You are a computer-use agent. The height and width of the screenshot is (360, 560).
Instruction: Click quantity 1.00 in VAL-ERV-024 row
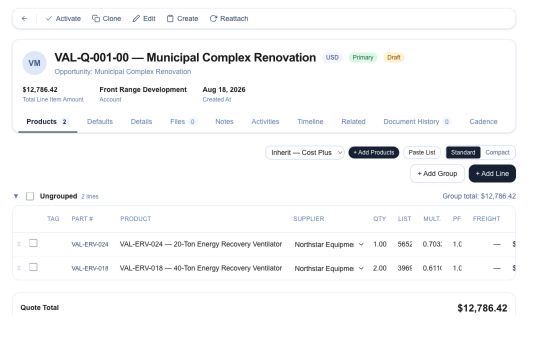point(380,244)
